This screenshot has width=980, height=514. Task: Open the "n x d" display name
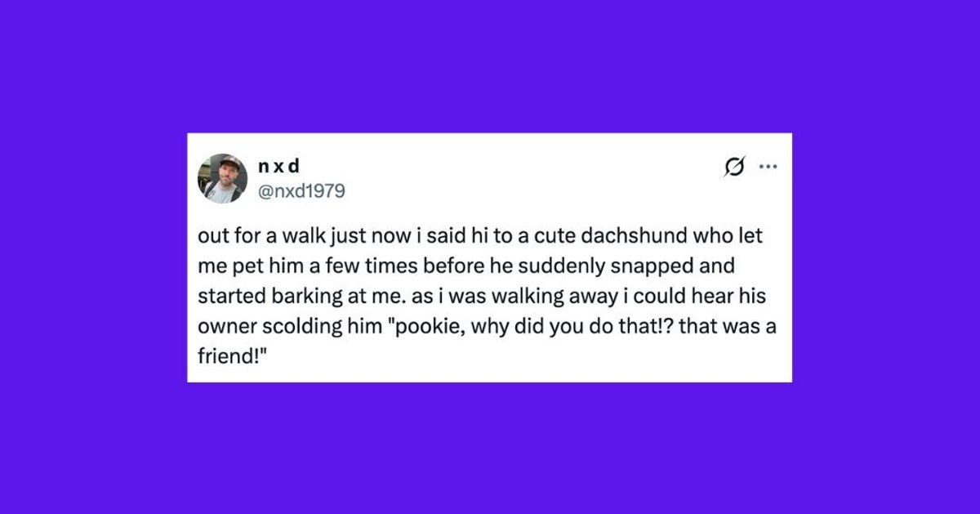pos(278,167)
